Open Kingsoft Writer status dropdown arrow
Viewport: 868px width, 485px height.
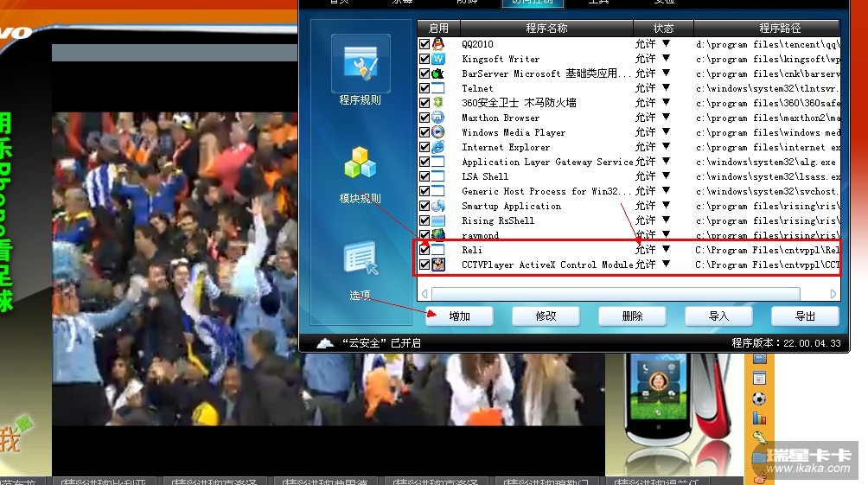point(666,58)
